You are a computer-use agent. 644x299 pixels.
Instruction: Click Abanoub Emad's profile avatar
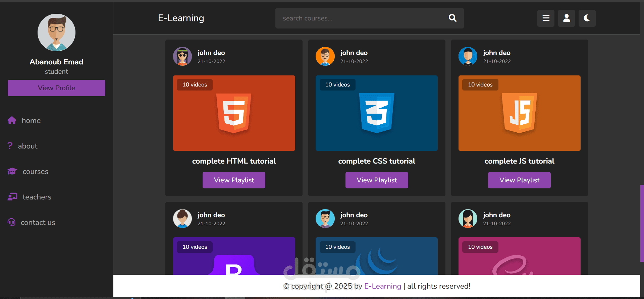tap(56, 33)
